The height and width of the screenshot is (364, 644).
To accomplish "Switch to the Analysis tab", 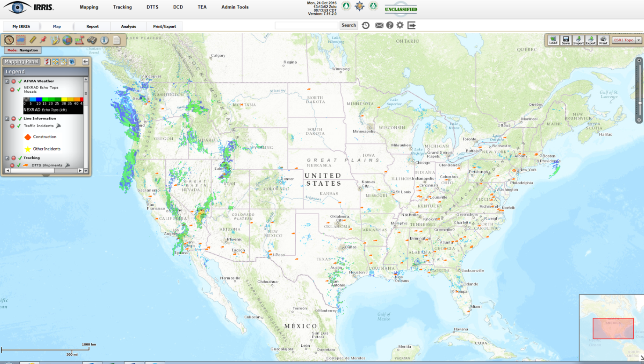I will [x=129, y=26].
